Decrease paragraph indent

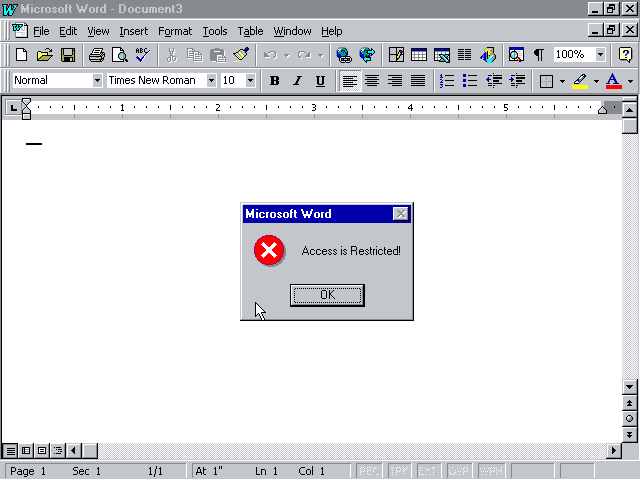(x=493, y=81)
